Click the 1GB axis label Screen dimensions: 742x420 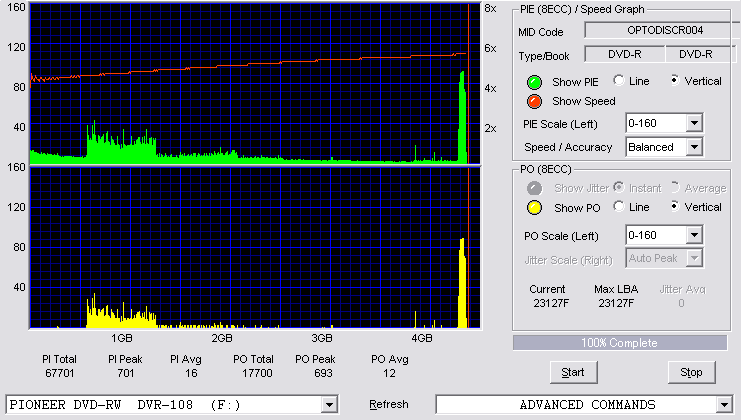[122, 338]
